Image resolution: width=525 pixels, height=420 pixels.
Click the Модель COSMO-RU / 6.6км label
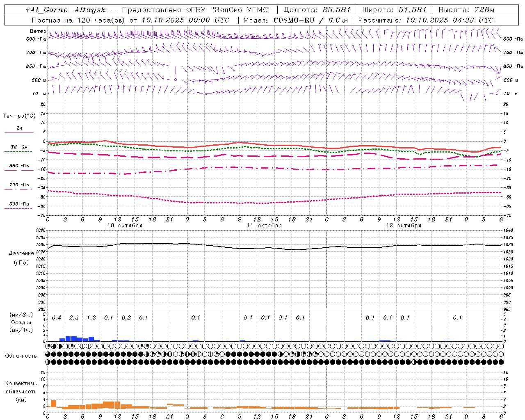coord(296,20)
